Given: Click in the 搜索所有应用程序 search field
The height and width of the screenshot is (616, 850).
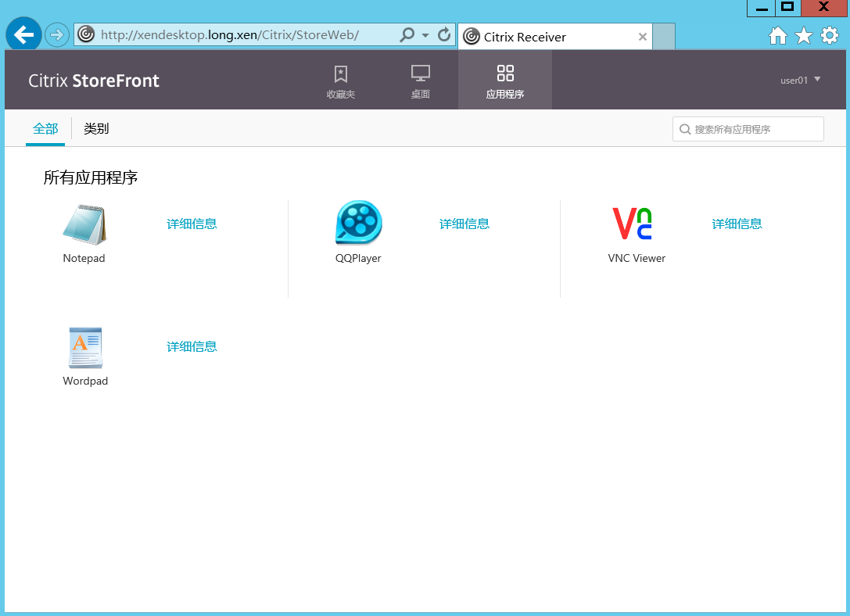Looking at the screenshot, I should tap(748, 129).
